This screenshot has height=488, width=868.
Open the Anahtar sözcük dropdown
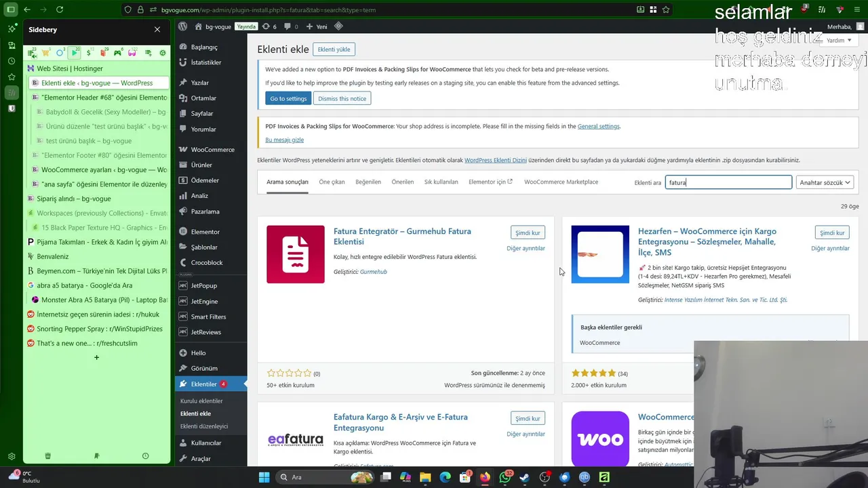click(x=825, y=182)
